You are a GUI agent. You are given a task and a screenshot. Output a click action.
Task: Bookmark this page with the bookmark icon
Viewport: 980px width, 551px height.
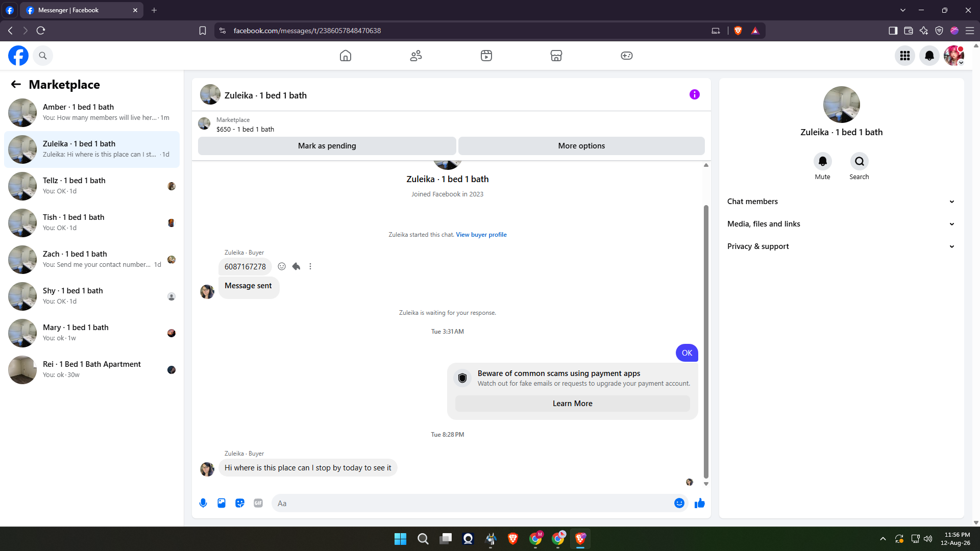pyautogui.click(x=203, y=31)
